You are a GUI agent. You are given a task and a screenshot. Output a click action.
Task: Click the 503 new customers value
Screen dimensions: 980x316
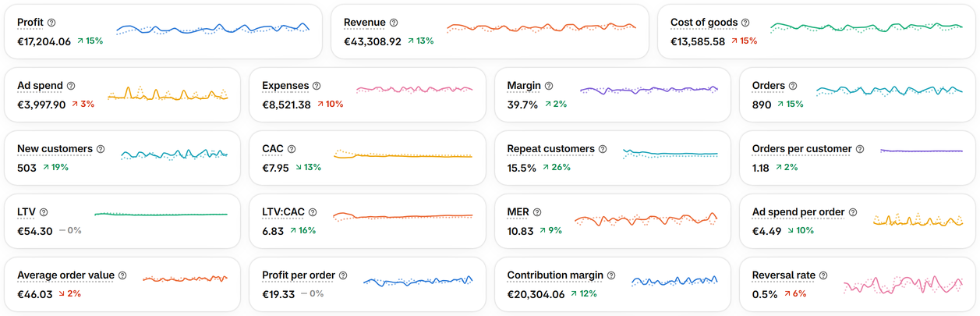pos(27,168)
